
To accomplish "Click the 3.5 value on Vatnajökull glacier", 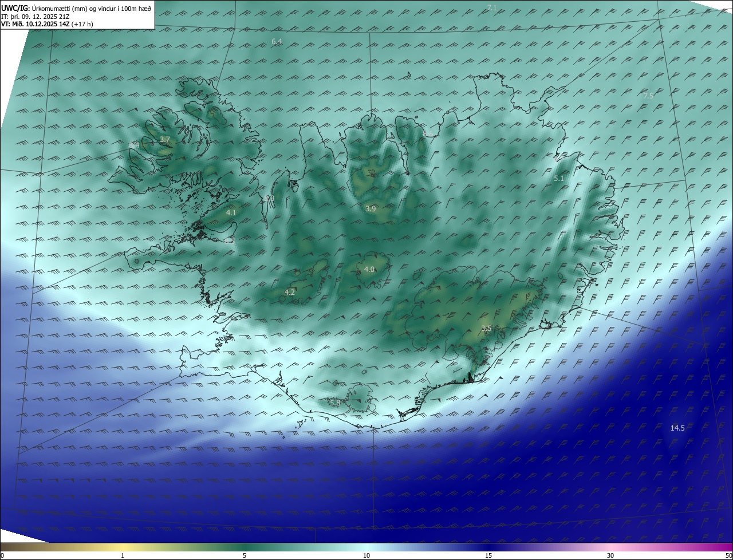I will pos(486,329).
